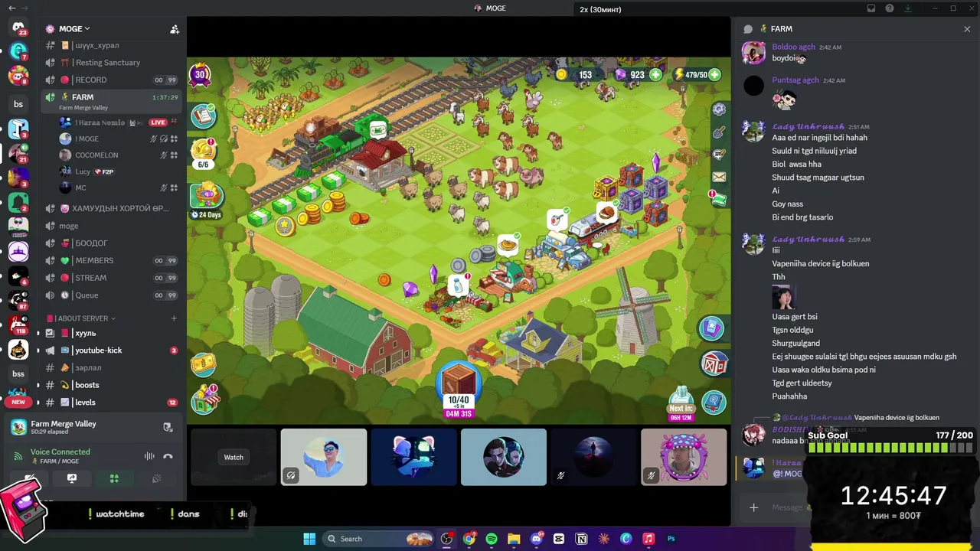Toggle the soundboard button in voice controls
Screen dimensions: 980x551
(x=157, y=478)
